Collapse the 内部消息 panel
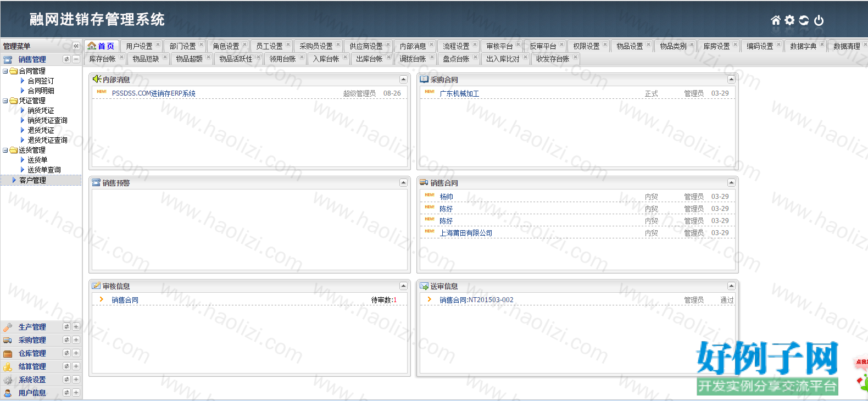868x401 pixels. [x=403, y=79]
